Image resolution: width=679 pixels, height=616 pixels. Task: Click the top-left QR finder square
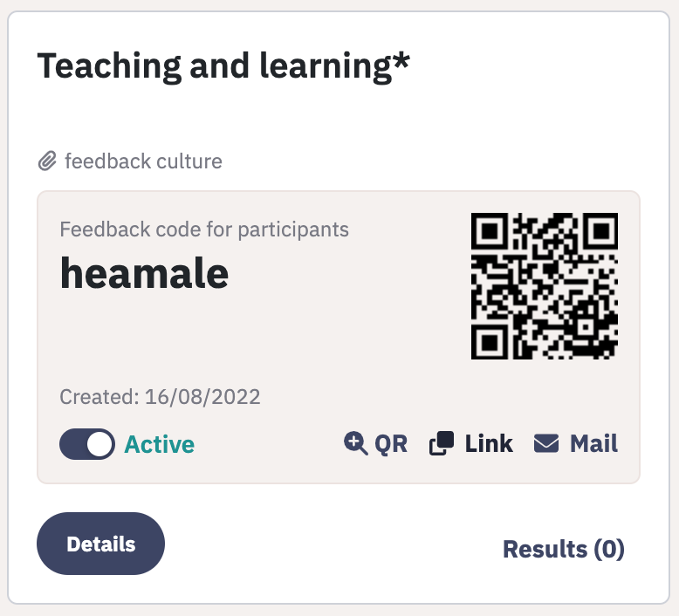tap(490, 230)
